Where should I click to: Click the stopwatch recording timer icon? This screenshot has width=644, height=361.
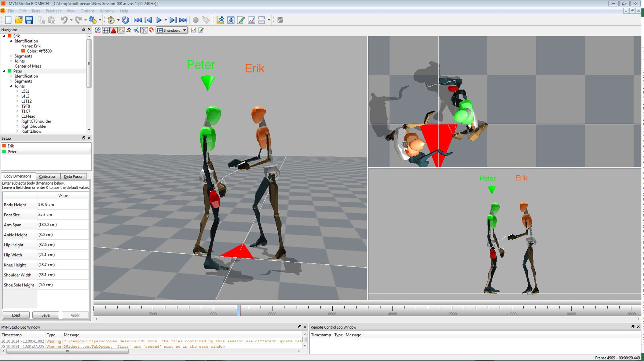point(111,20)
